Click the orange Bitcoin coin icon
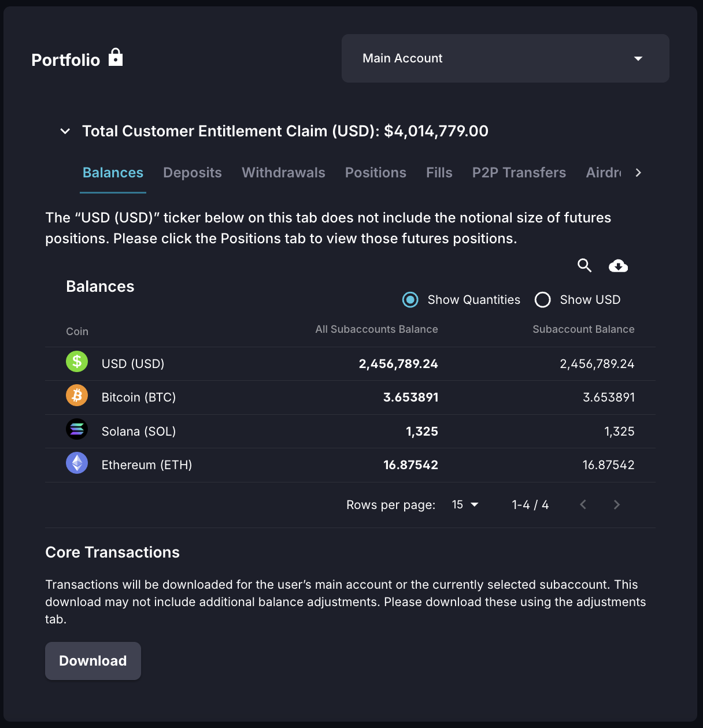The image size is (703, 728). 77,396
